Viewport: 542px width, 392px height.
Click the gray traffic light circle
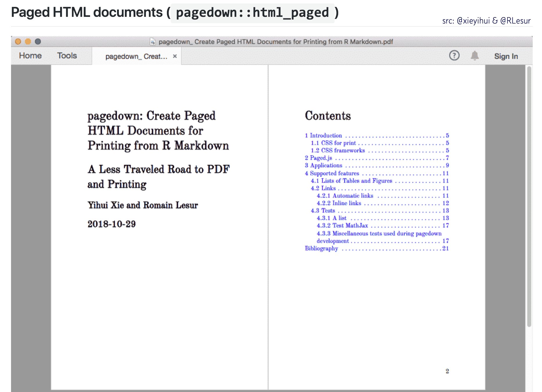tap(38, 42)
